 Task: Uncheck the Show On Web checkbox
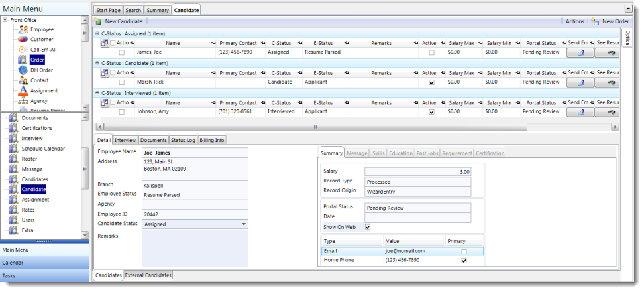click(x=368, y=226)
